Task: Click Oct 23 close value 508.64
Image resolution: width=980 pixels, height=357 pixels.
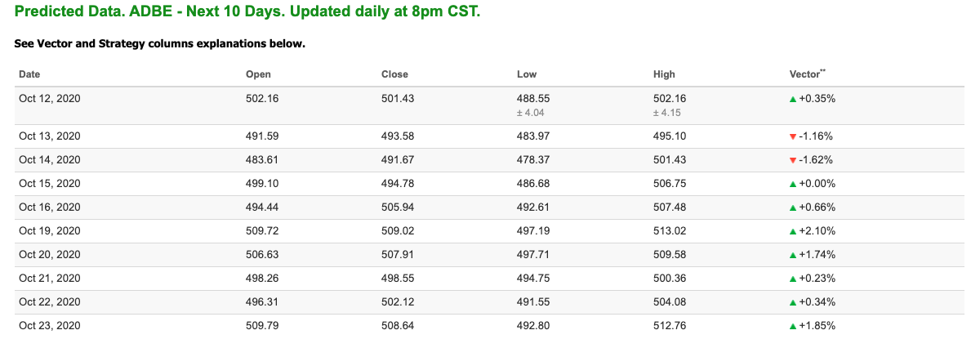Action: coord(397,326)
